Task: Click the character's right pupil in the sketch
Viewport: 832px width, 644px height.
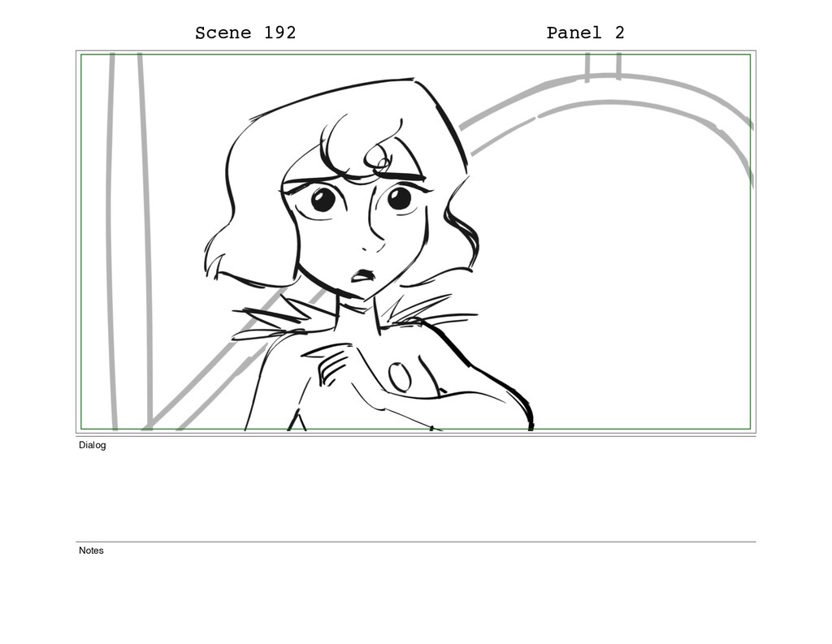Action: (x=399, y=198)
